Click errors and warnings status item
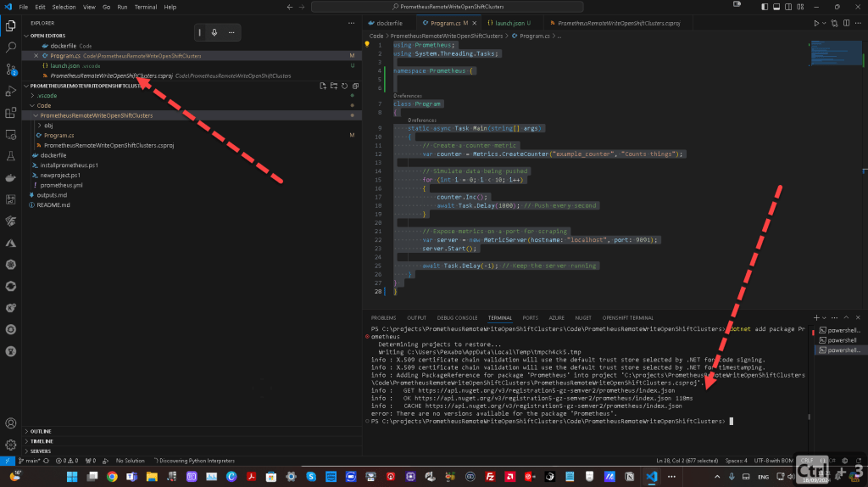868x487 pixels. [x=66, y=461]
